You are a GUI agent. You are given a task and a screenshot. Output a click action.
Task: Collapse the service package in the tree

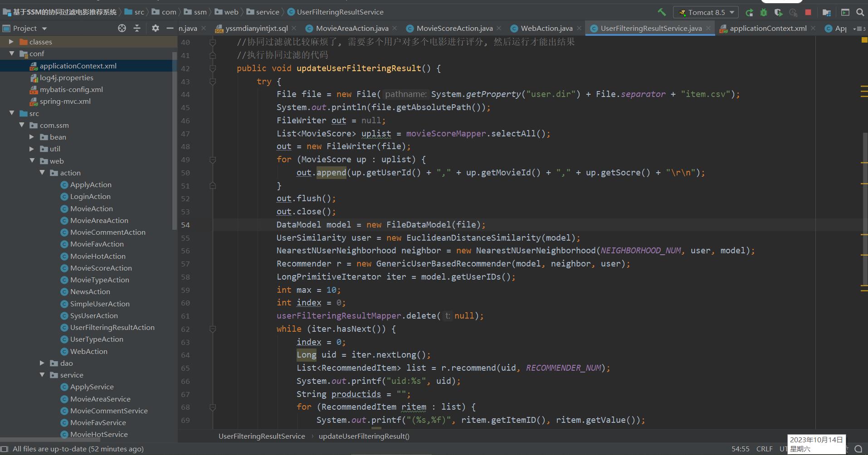coord(42,375)
